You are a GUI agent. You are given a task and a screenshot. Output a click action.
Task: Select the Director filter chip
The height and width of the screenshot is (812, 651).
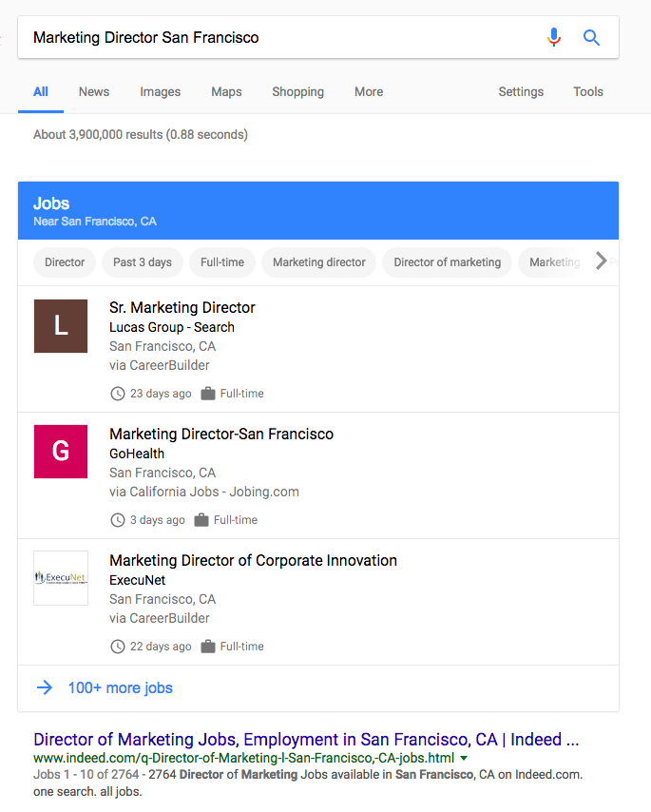click(65, 262)
